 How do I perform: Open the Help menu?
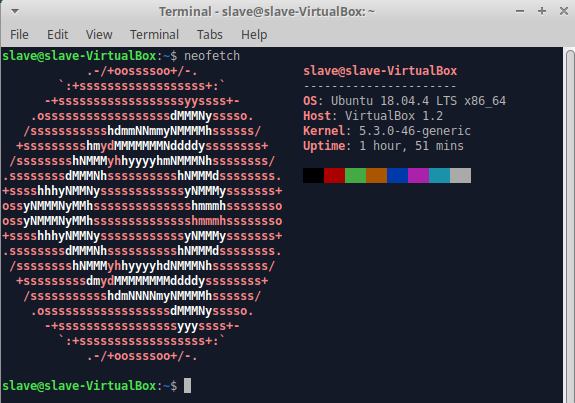(x=254, y=35)
